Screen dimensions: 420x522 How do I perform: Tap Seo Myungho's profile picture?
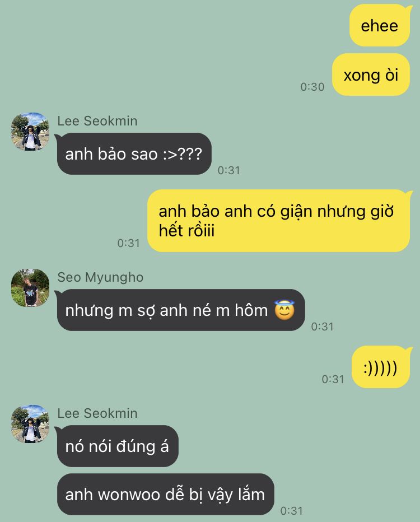(30, 288)
